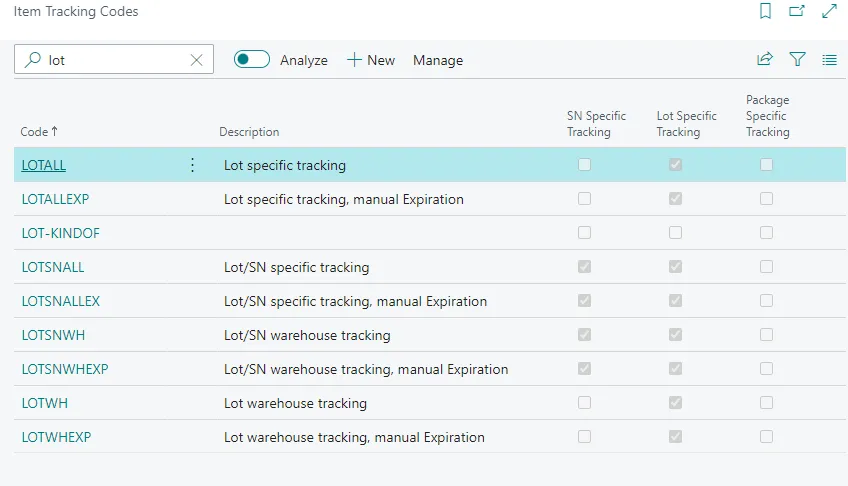The width and height of the screenshot is (848, 486).
Task: Open the LOTSNALL code link
Action: tap(53, 267)
